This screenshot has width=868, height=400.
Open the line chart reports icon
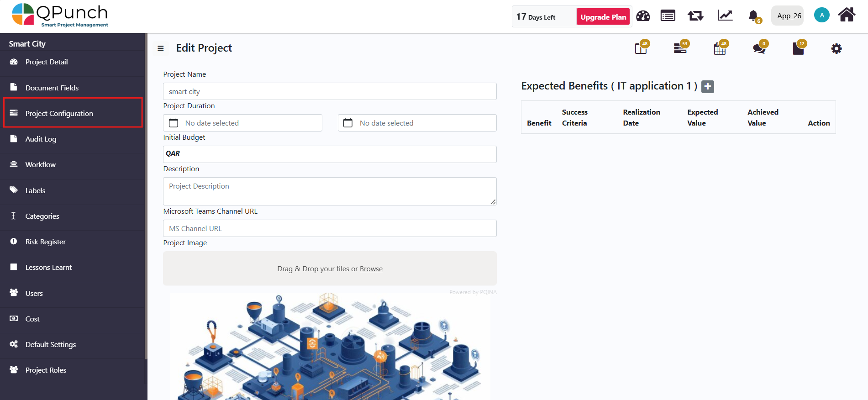click(x=725, y=16)
